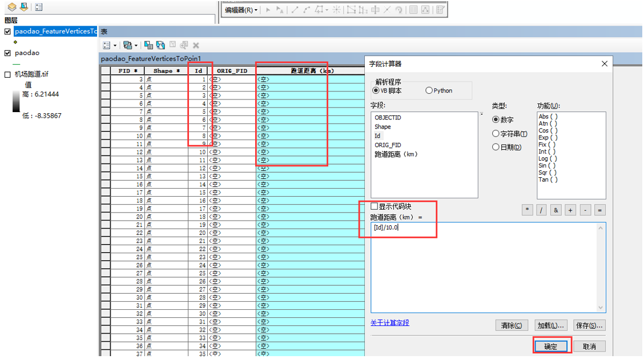Image resolution: width=644 pixels, height=359 pixels.
Task: Click the Delete Selected X icon
Action: point(196,45)
